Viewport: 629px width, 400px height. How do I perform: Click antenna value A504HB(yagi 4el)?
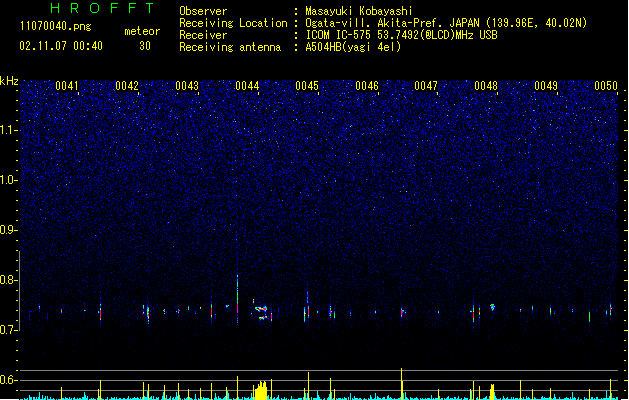click(353, 47)
